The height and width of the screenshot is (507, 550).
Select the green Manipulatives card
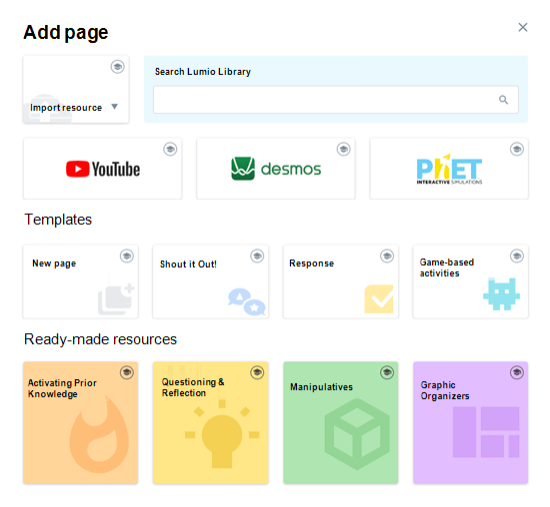(x=341, y=423)
